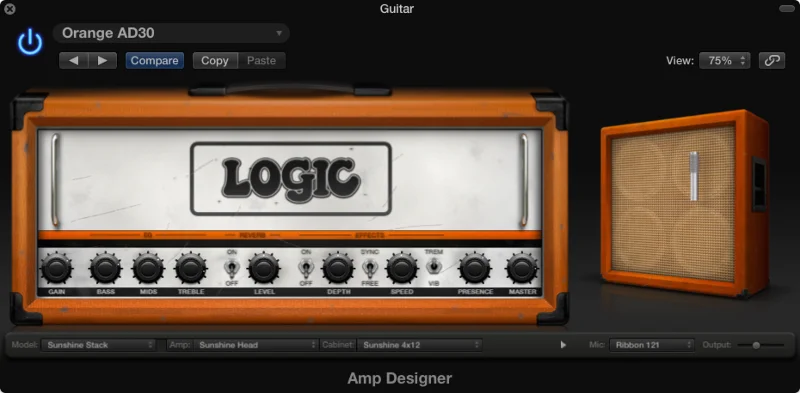Viewport: 800px width, 393px height.
Task: Go to the previous preset
Action: click(73, 61)
